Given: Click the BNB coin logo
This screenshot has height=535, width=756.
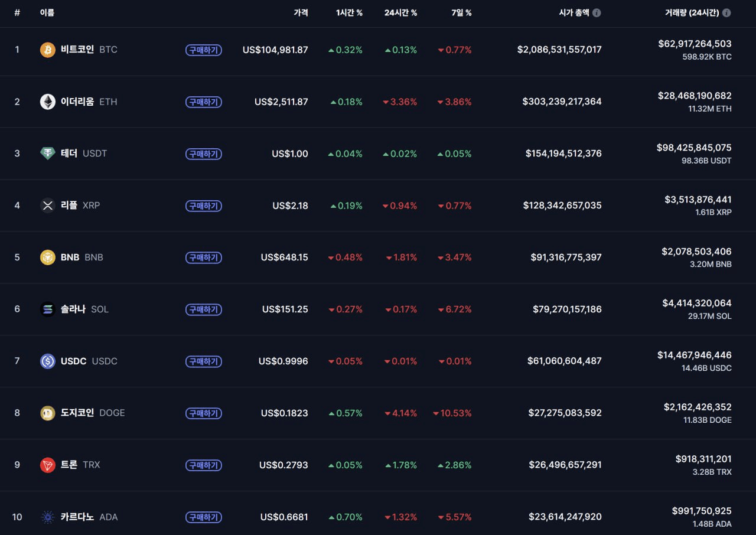Looking at the screenshot, I should [x=48, y=257].
